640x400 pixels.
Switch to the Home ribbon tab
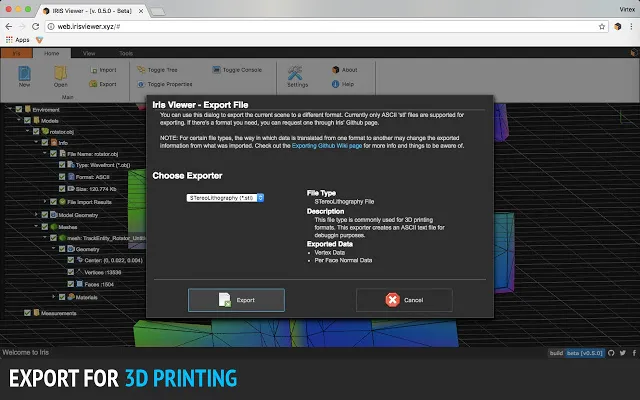(52, 53)
